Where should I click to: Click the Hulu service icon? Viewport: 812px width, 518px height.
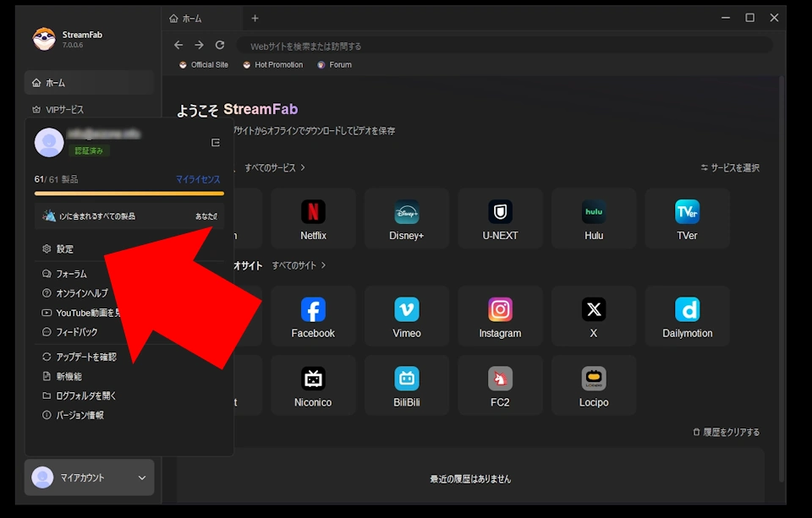coord(593,218)
